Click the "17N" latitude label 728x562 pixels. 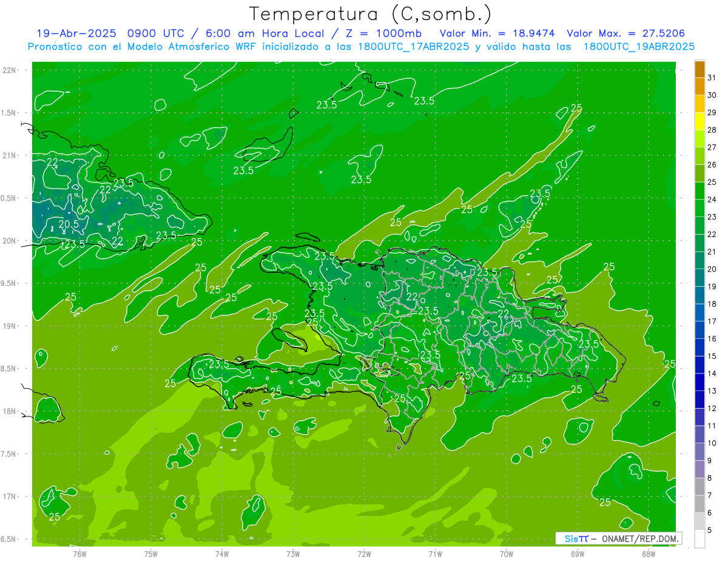(x=10, y=497)
